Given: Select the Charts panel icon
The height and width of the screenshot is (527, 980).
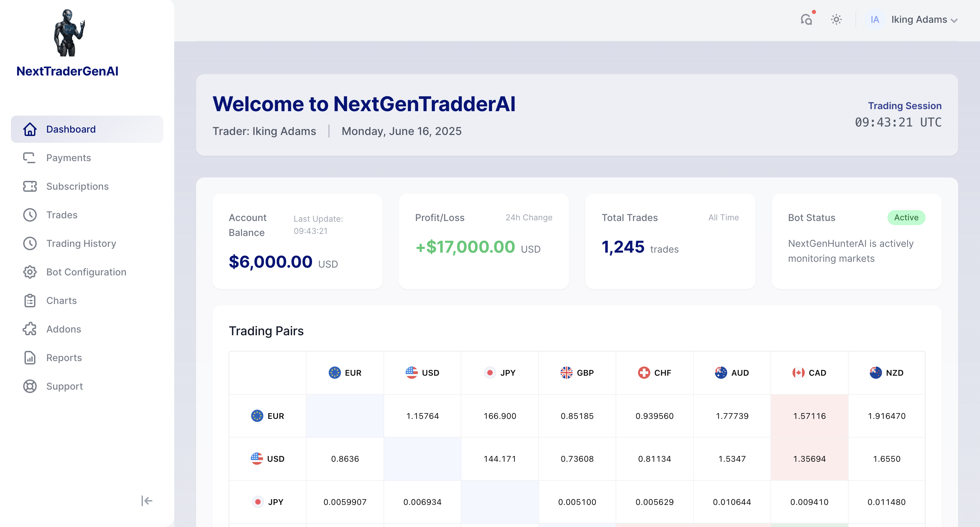Looking at the screenshot, I should pyautogui.click(x=30, y=300).
